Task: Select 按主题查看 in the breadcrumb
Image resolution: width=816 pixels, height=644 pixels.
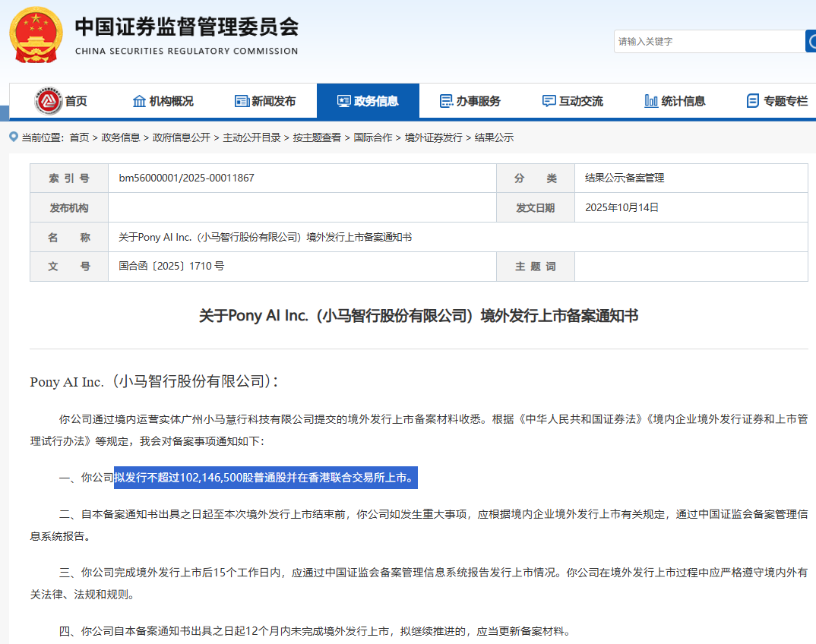Action: point(317,137)
